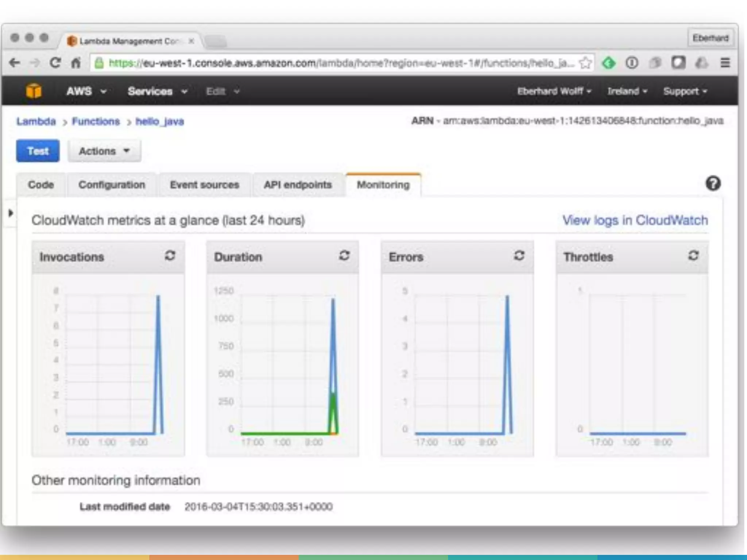Switch to the Event sources tab
This screenshot has height=560, width=747.
click(204, 185)
